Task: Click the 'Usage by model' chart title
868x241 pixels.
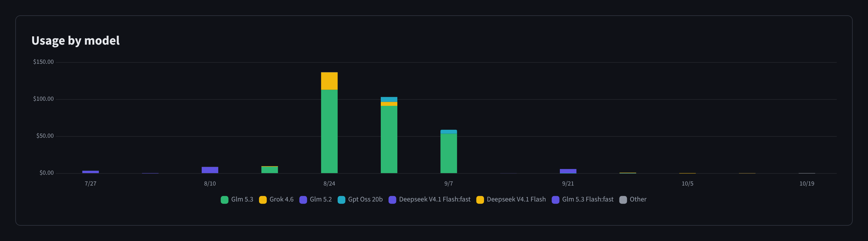Action: click(x=76, y=40)
